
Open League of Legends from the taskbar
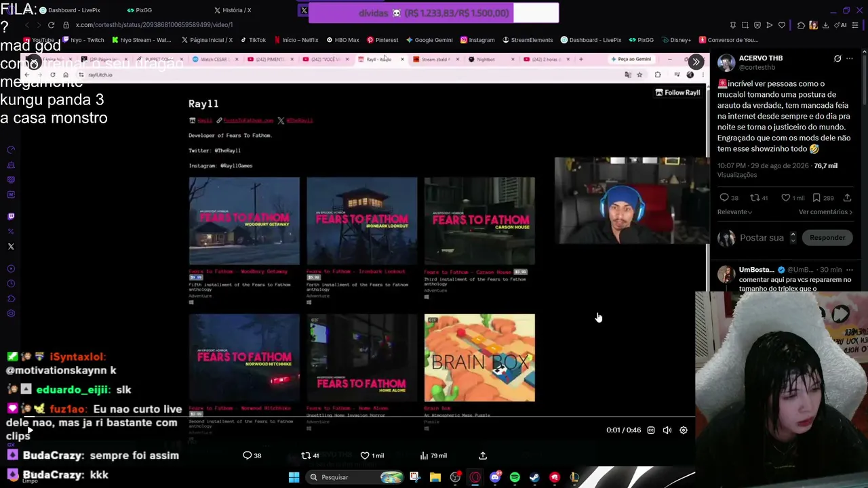coord(574,477)
